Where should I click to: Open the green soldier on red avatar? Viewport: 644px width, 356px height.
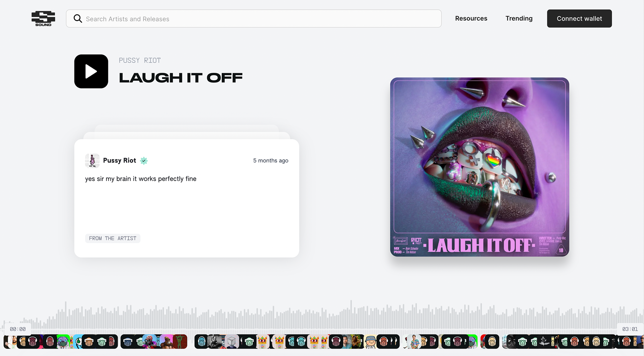pos(180,342)
